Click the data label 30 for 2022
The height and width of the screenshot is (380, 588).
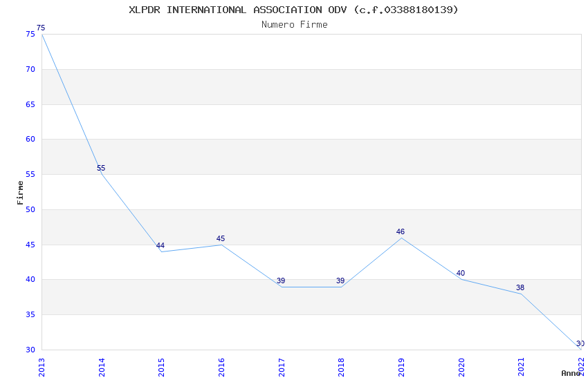click(580, 343)
